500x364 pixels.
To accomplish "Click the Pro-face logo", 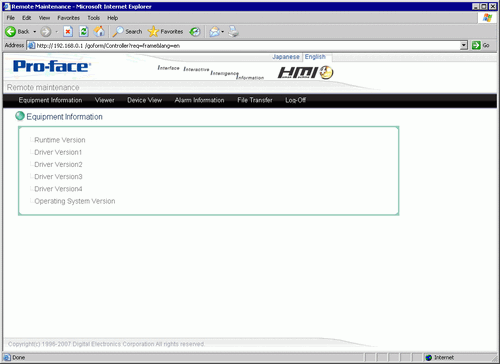I will (x=52, y=66).
